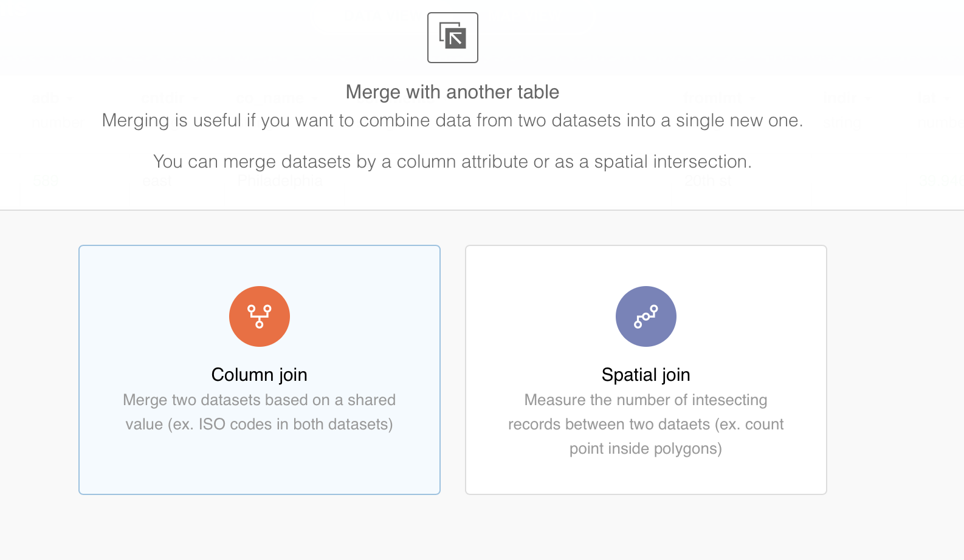Click the merge tables icon at top

point(452,38)
